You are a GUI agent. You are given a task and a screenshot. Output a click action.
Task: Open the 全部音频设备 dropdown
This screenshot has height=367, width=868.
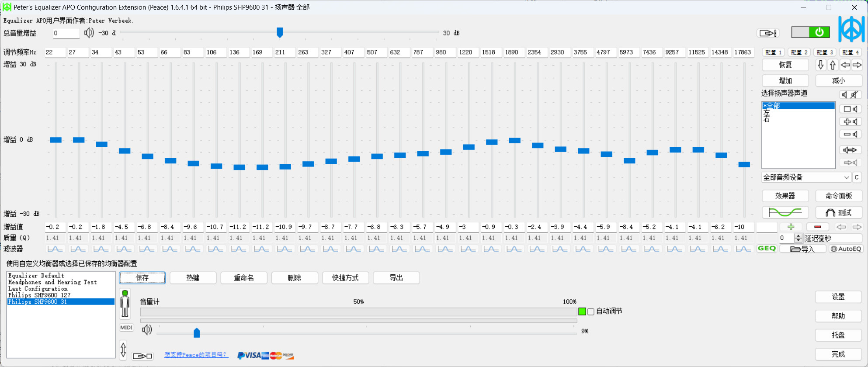click(x=806, y=177)
